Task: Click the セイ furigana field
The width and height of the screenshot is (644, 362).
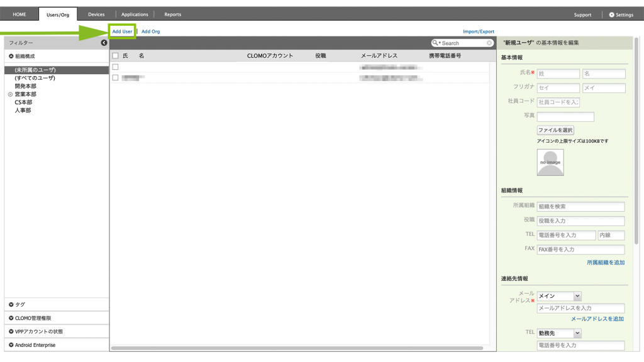Action: click(x=558, y=88)
